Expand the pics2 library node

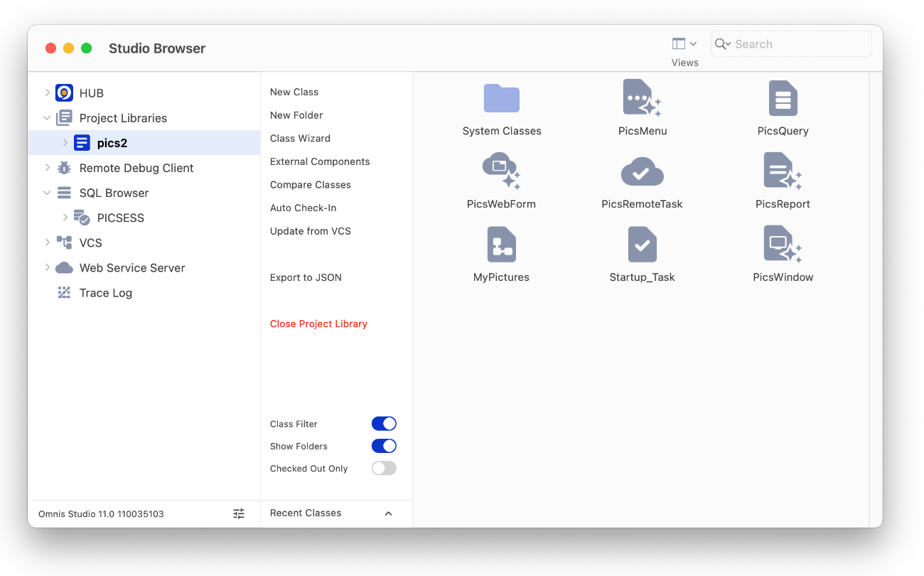[65, 142]
